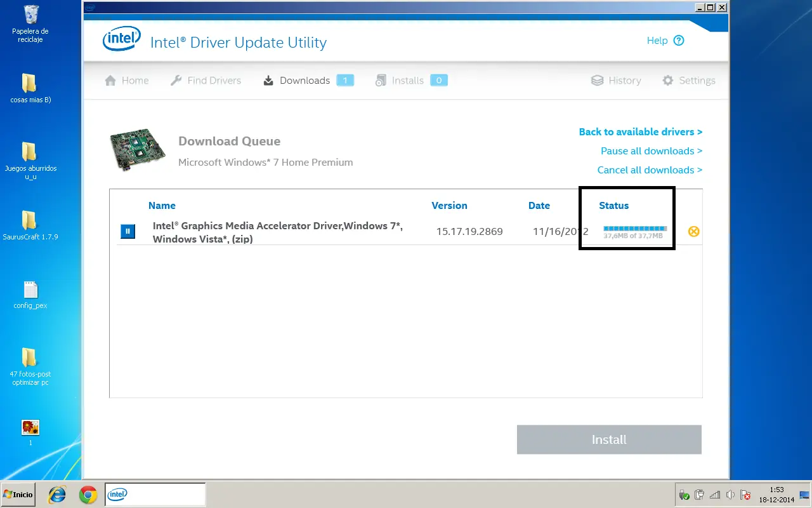The width and height of the screenshot is (812, 508).
Task: View the History tab
Action: pos(616,81)
